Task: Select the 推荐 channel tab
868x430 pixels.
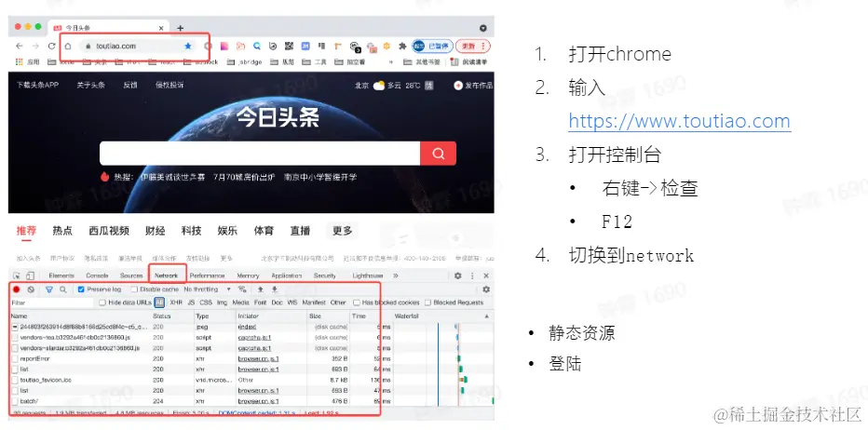Action: tap(26, 231)
